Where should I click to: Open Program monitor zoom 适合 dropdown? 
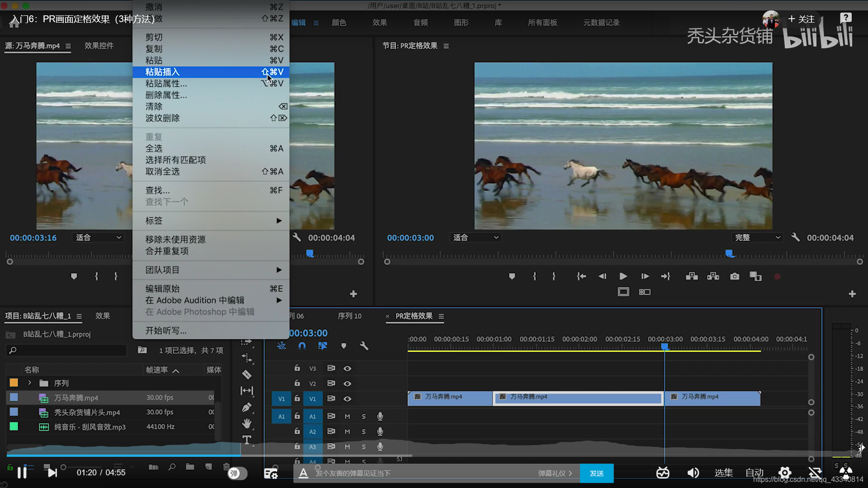[x=476, y=238]
